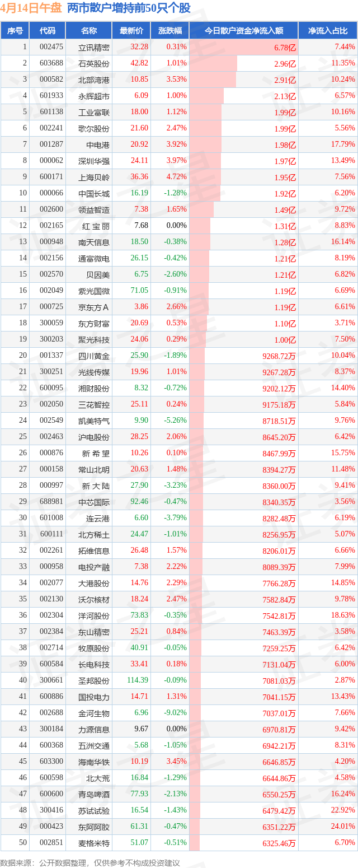Select the -5.26% change for 凯美特气
358x868 pixels.
click(x=176, y=421)
